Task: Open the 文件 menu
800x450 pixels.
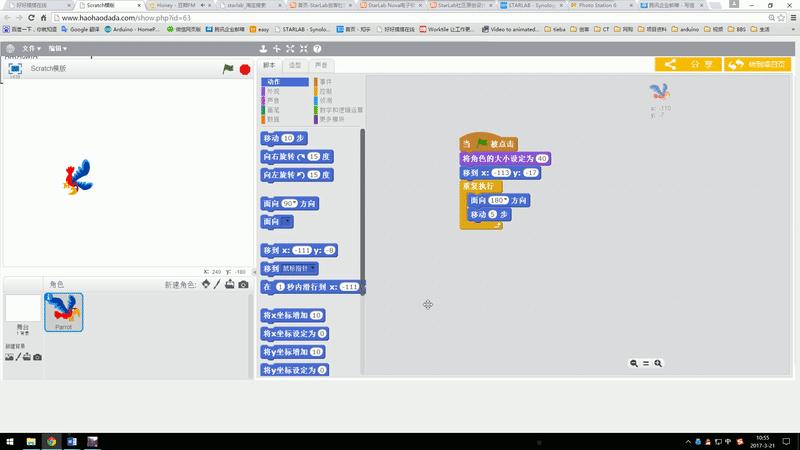Action: 31,48
